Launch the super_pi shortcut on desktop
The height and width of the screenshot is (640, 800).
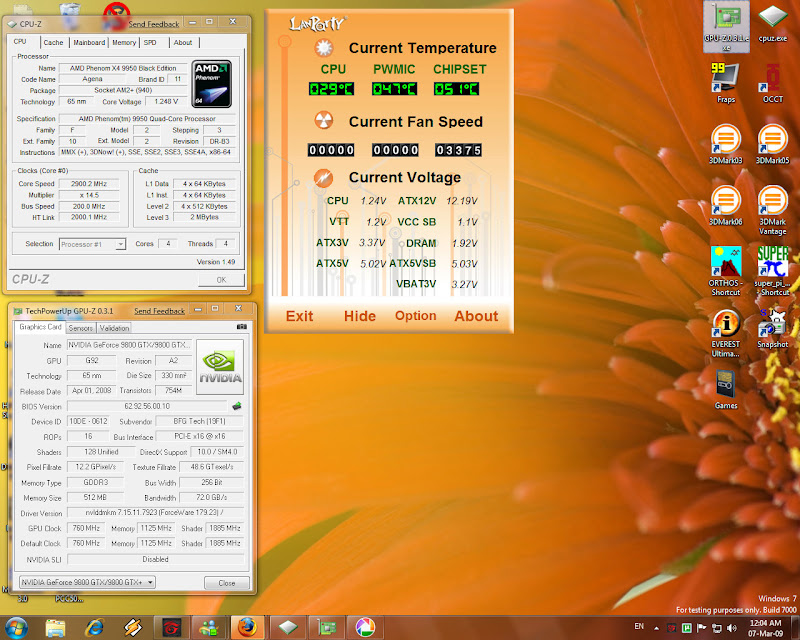click(772, 271)
